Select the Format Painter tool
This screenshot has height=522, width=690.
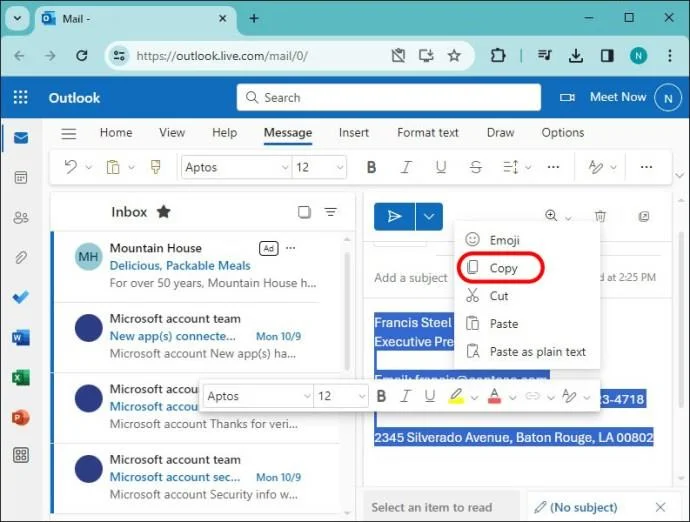[156, 167]
